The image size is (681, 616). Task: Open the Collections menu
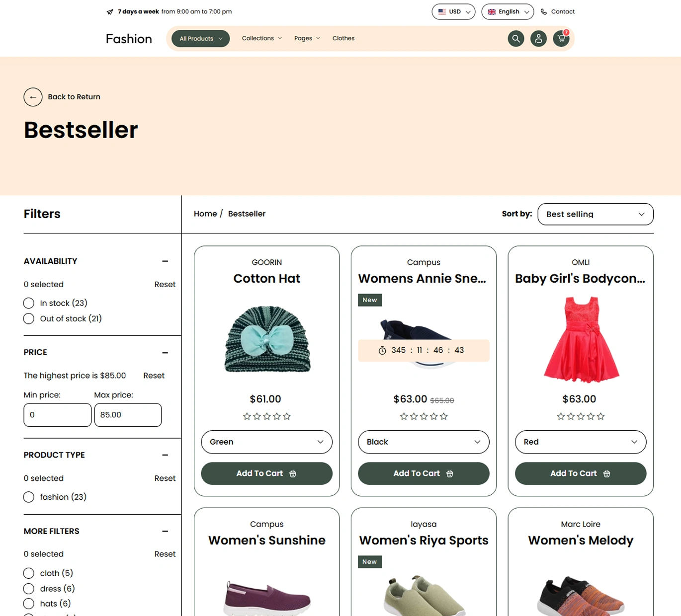(262, 38)
